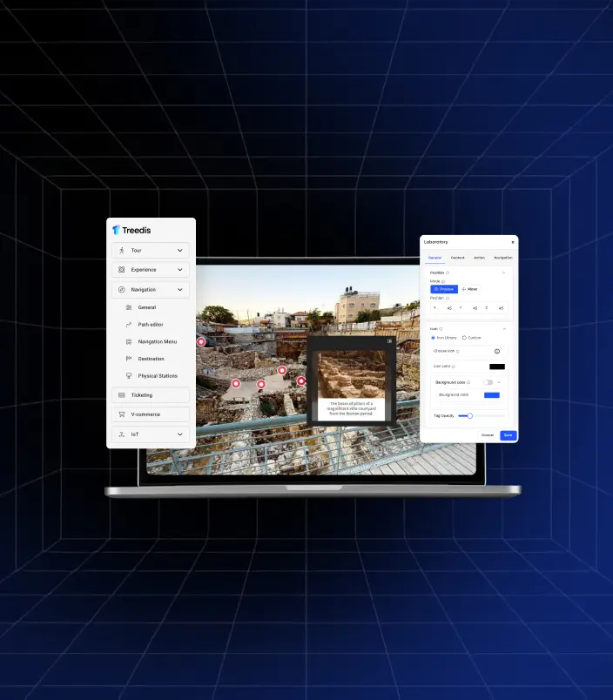Click the V-commerce shopping cart icon
This screenshot has height=700, width=613.
121,414
